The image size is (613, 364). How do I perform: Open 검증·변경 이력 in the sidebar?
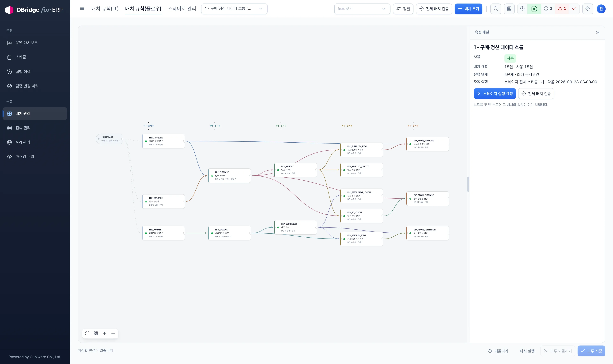click(x=35, y=86)
